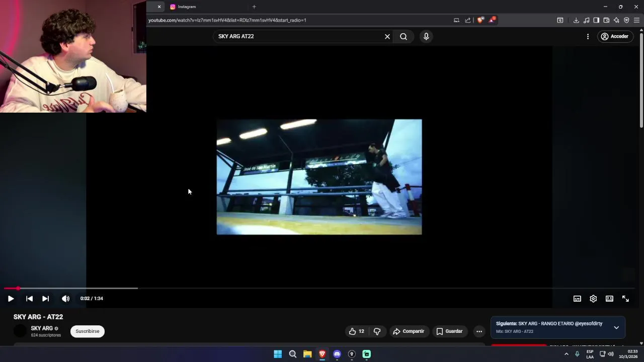Open Windows taskbar search
The height and width of the screenshot is (362, 644).
pyautogui.click(x=292, y=354)
